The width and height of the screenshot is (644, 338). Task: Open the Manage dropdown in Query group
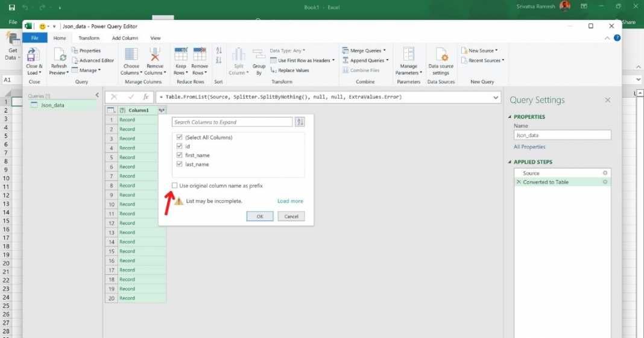click(86, 70)
